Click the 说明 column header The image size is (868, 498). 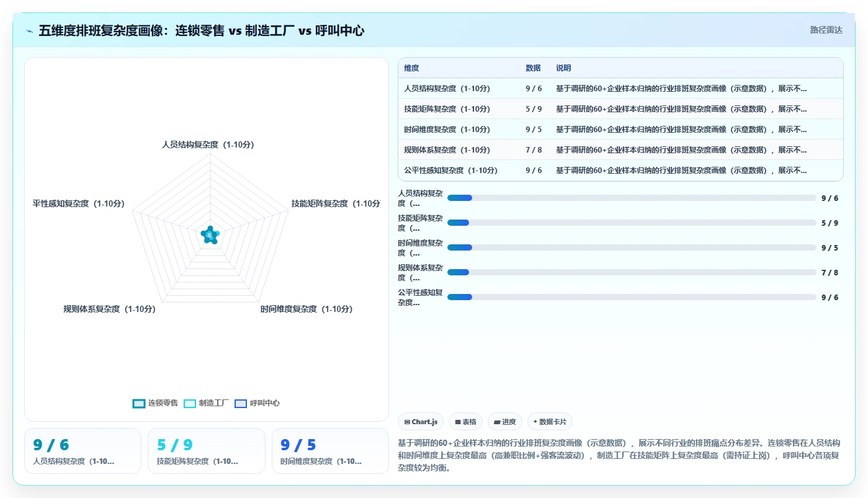click(563, 68)
